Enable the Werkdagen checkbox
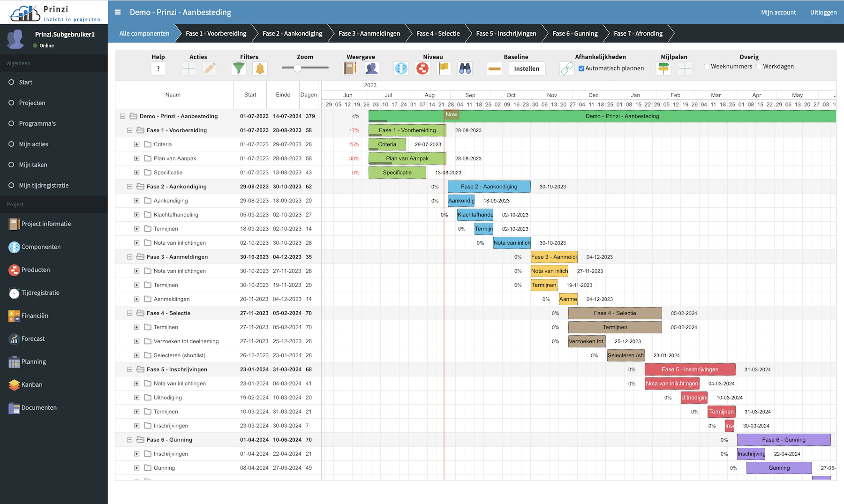Screen dimensions: 844x504 click(x=759, y=67)
